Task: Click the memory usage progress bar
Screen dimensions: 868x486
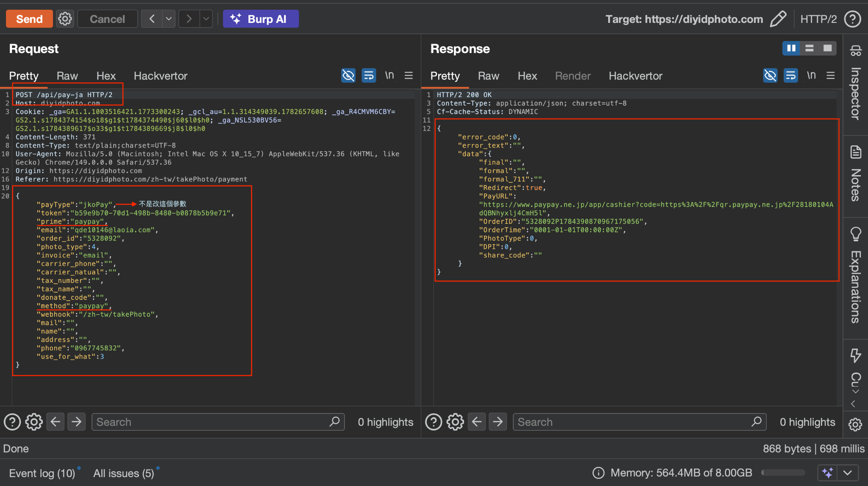Action: [x=783, y=473]
